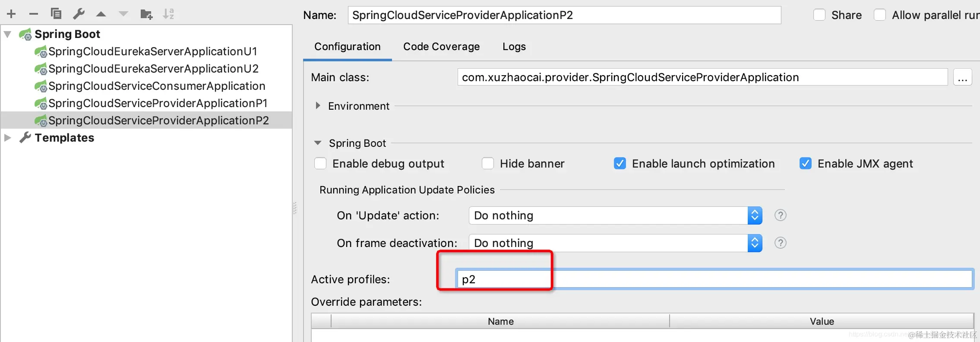The image size is (980, 342).
Task: Check the Hide banner option
Action: click(488, 164)
